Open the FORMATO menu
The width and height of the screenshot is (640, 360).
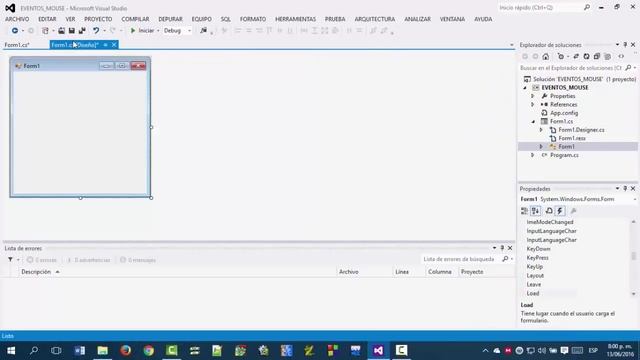coord(253,19)
